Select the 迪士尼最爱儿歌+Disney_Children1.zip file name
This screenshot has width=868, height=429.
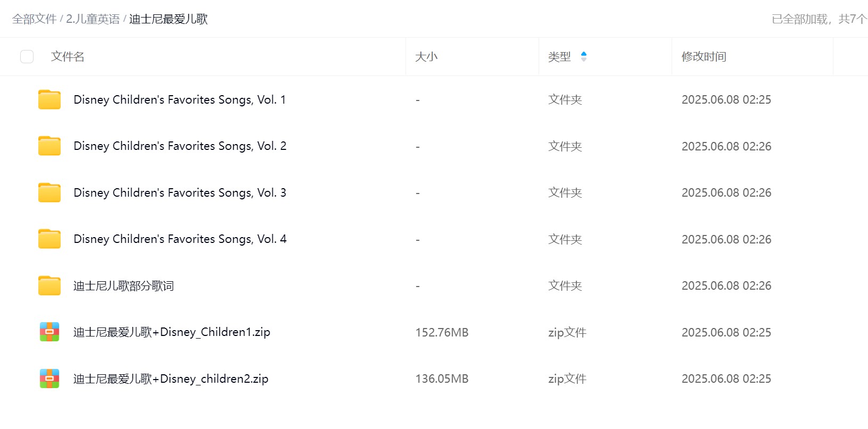pyautogui.click(x=172, y=332)
